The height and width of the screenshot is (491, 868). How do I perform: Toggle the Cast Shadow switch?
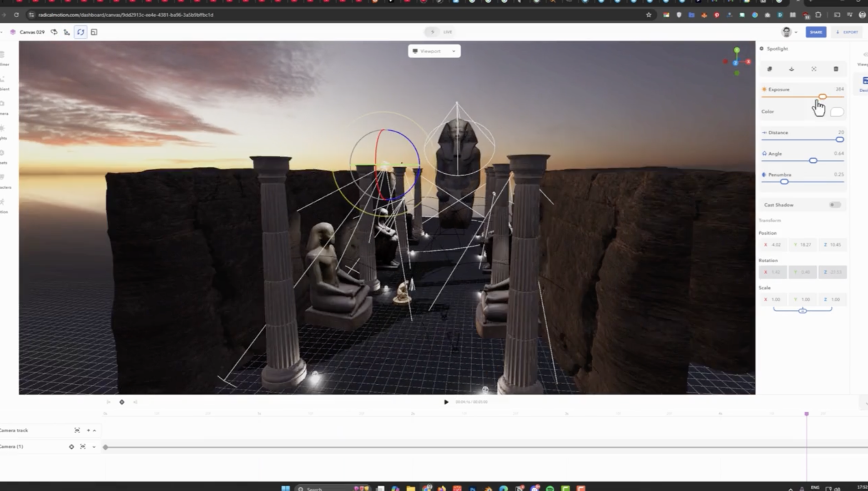834,205
